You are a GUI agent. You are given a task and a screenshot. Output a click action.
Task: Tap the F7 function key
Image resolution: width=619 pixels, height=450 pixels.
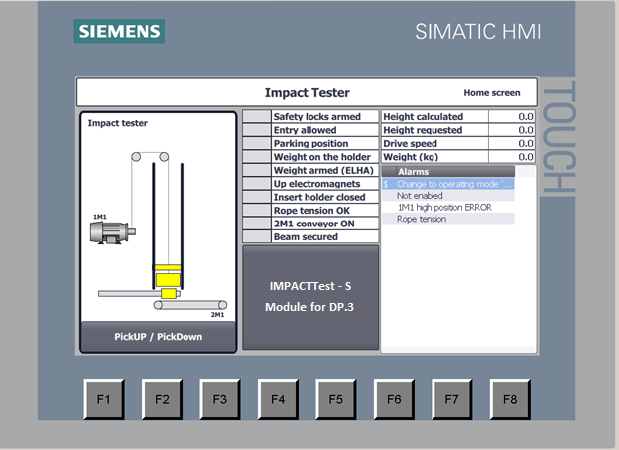452,399
